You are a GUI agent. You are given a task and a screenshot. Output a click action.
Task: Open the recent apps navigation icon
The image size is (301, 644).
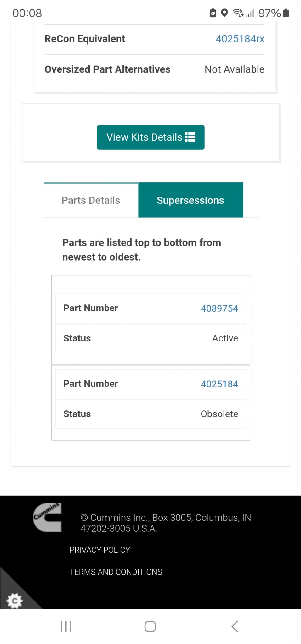(x=66, y=626)
